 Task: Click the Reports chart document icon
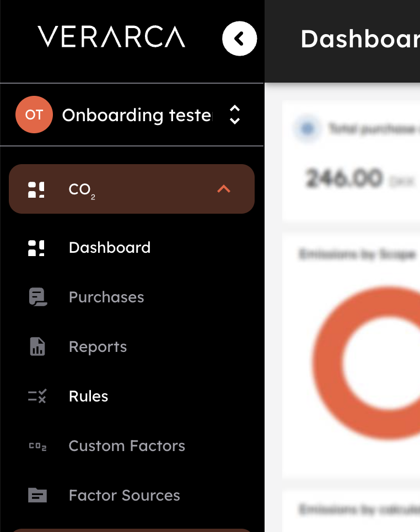(x=37, y=346)
